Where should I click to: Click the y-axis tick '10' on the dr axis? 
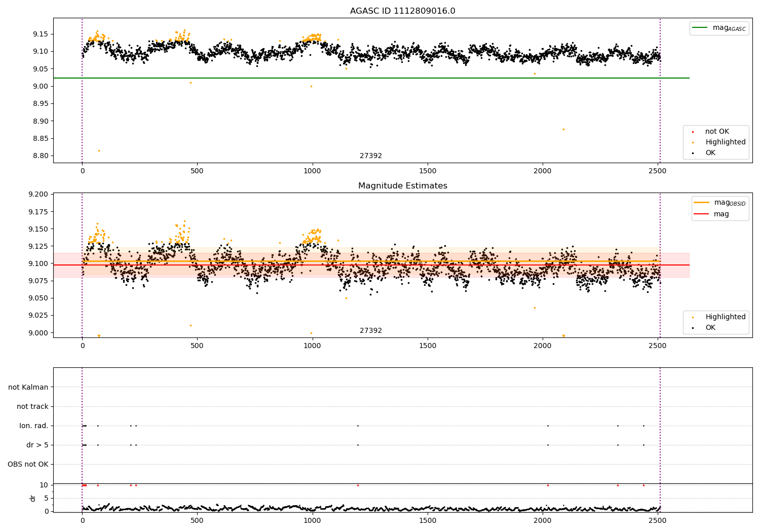coord(44,485)
